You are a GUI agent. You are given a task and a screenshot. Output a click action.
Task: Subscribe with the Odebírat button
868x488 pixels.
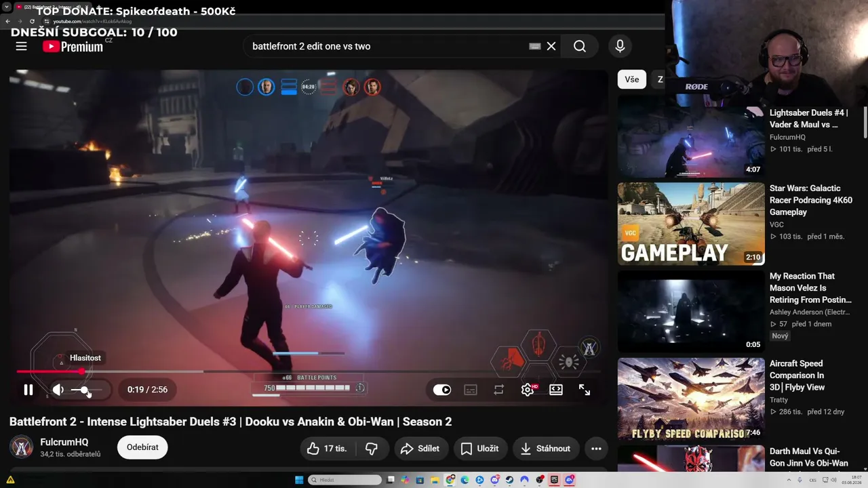[x=142, y=447]
